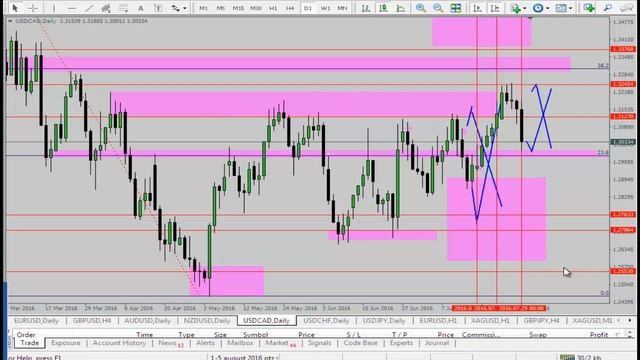Pick the Horizontal Line drawing tool

[x=71, y=8]
